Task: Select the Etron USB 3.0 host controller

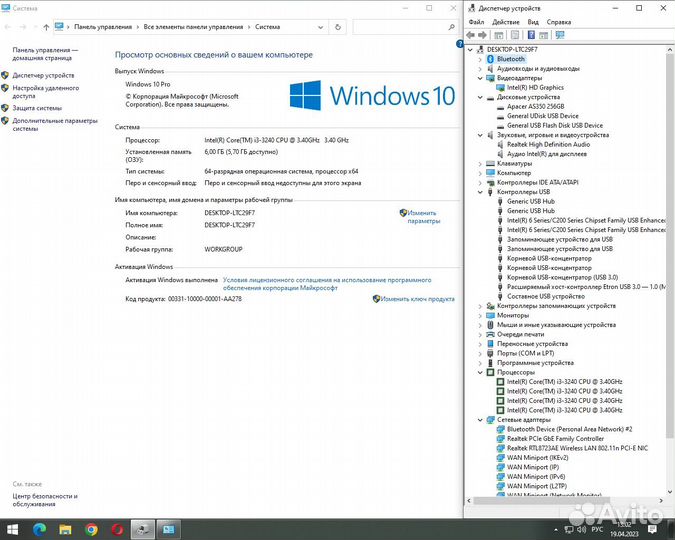Action: pyautogui.click(x=586, y=287)
